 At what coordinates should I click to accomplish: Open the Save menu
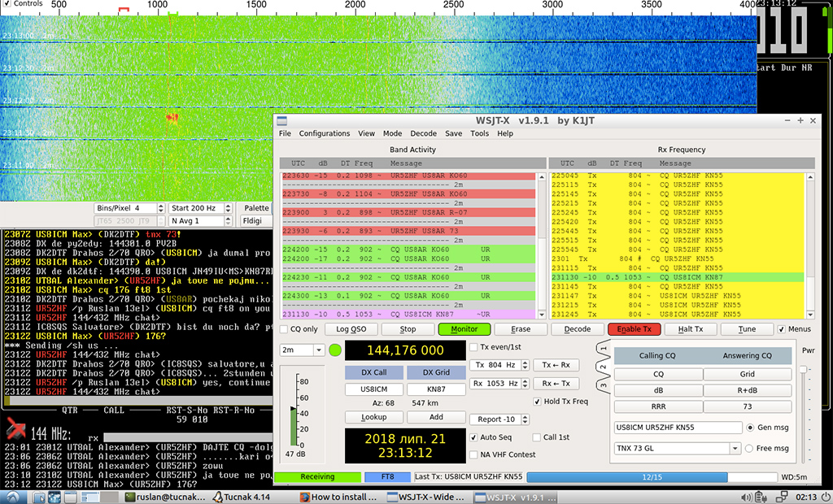(x=454, y=133)
